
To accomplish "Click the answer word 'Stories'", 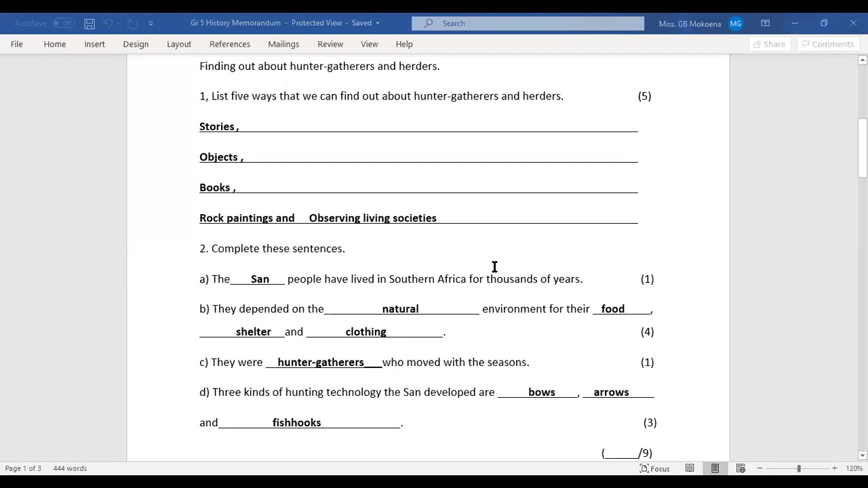I will [x=217, y=127].
